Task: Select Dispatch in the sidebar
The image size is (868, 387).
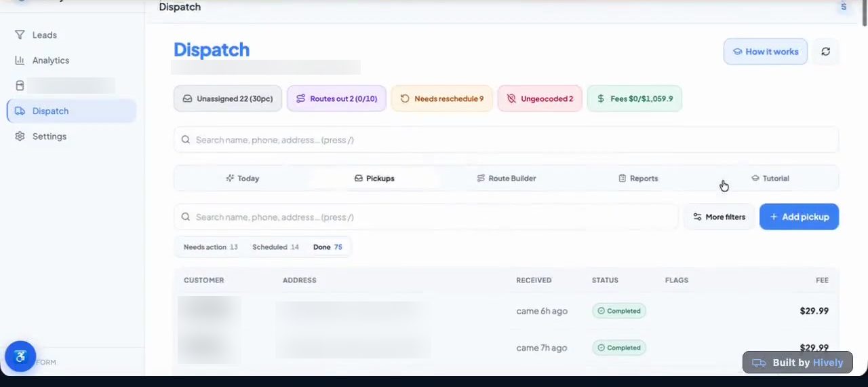Action: pos(71,111)
